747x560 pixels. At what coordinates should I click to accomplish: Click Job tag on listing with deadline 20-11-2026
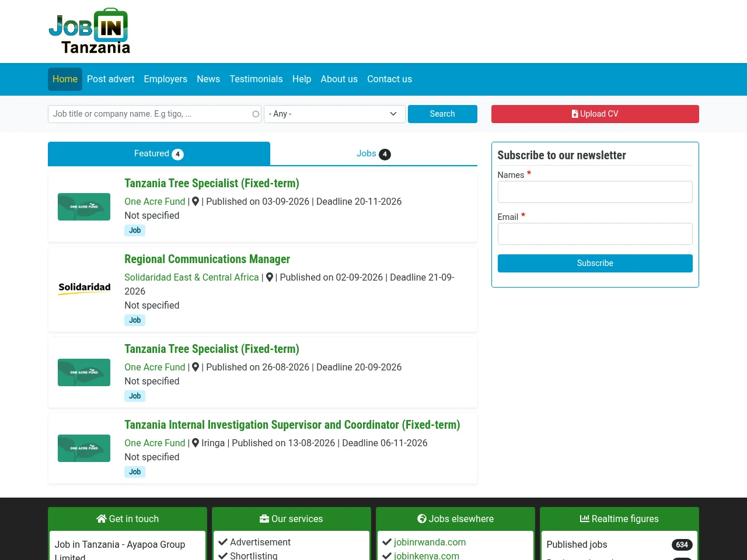tap(135, 230)
